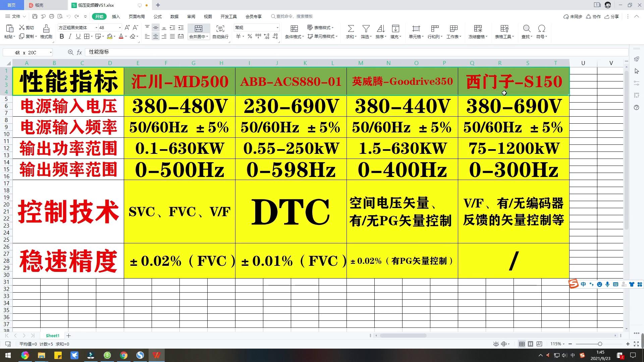Open the 公式 (Formulas) ribbon tab
The height and width of the screenshot is (362, 644).
pyautogui.click(x=157, y=16)
